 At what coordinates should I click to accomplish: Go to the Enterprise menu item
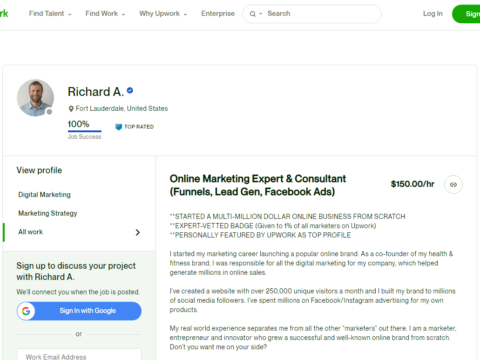click(218, 14)
